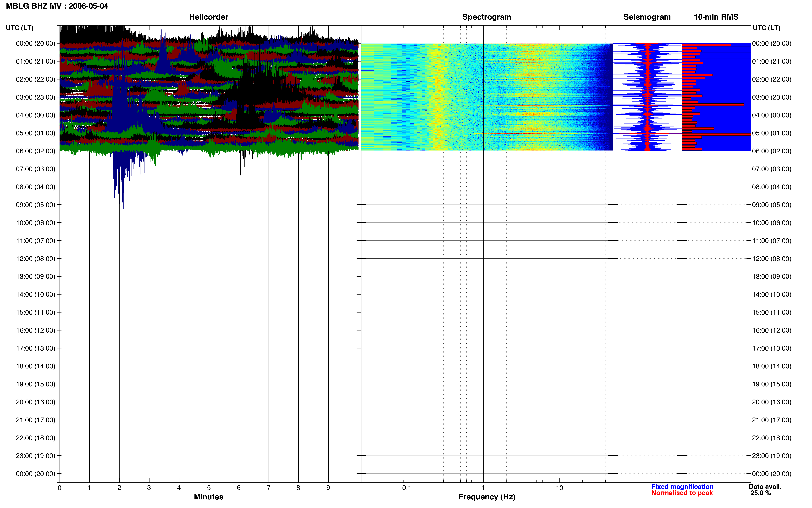Screen dimensions: 812x508
Task: Click the minute tick label '7'
Action: 269,487
